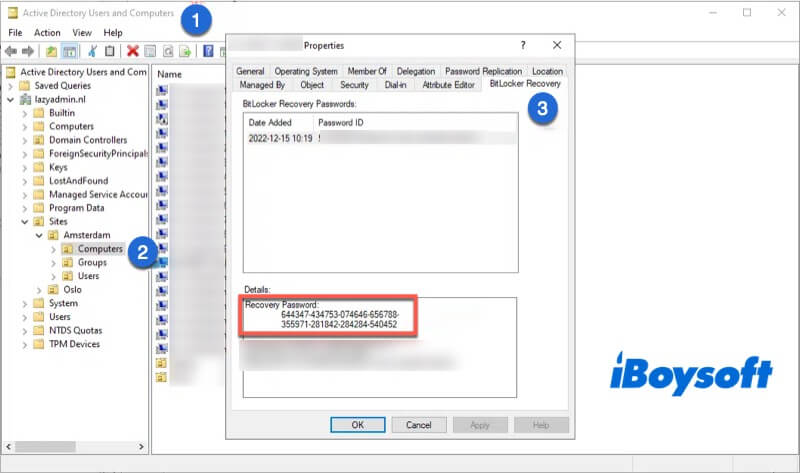This screenshot has width=800, height=473.
Task: Click the dialog's Help button
Action: (541, 425)
